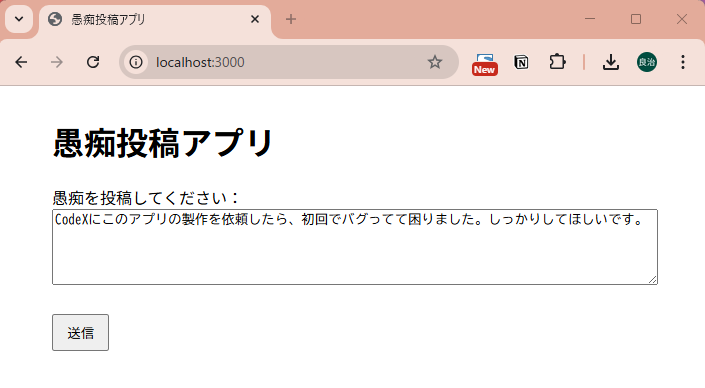Open the 良治 profile avatar
The image size is (705, 388).
point(647,62)
